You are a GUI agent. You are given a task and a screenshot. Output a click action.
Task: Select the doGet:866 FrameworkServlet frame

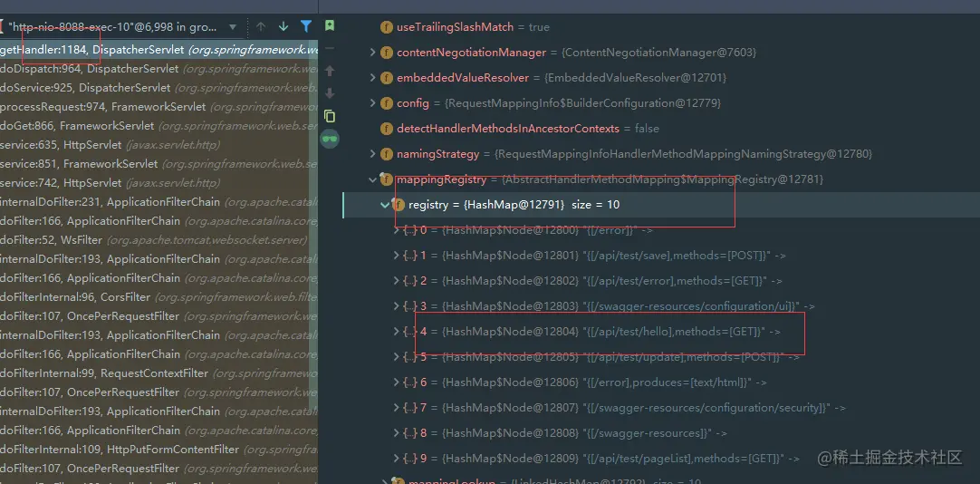coord(159,126)
